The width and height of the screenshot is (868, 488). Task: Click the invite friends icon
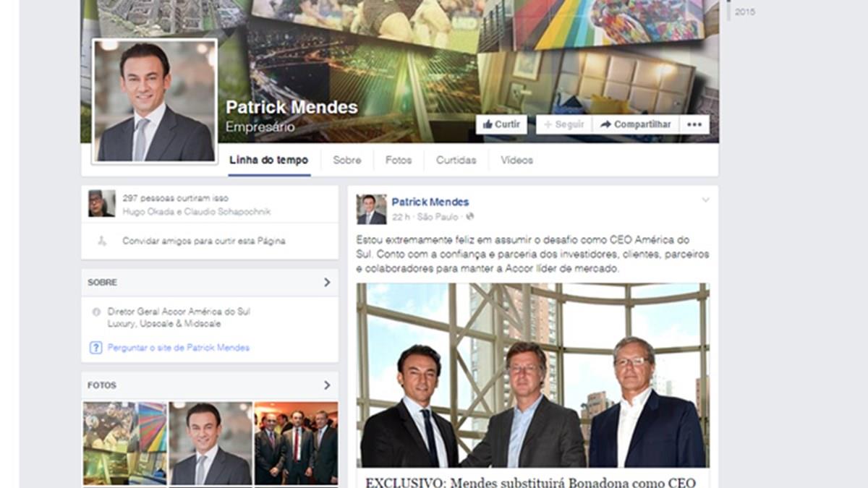pos(102,241)
